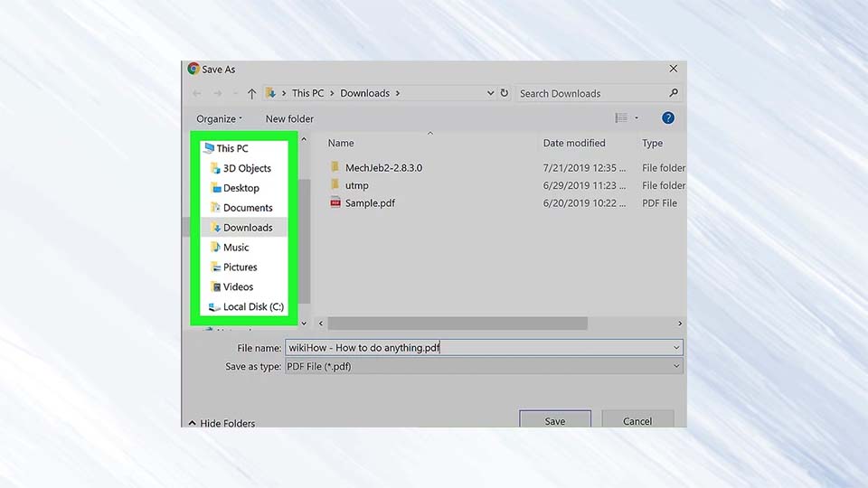
Task: Expand the File name dropdown arrow
Action: click(x=676, y=347)
